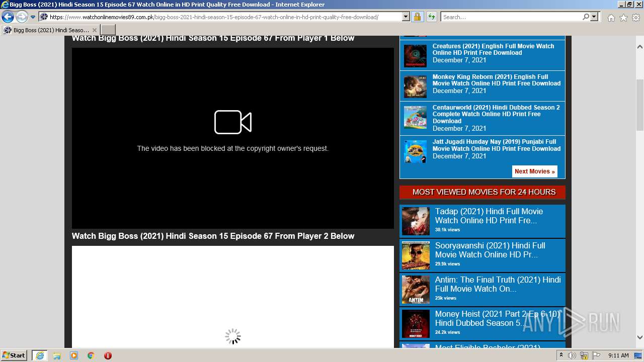
Task: Click the Jatt Jugadi thumbnail
Action: pyautogui.click(x=415, y=151)
